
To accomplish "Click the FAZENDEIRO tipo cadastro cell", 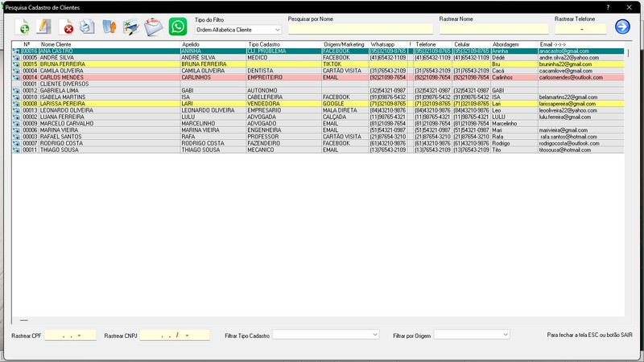I will pyautogui.click(x=264, y=143).
